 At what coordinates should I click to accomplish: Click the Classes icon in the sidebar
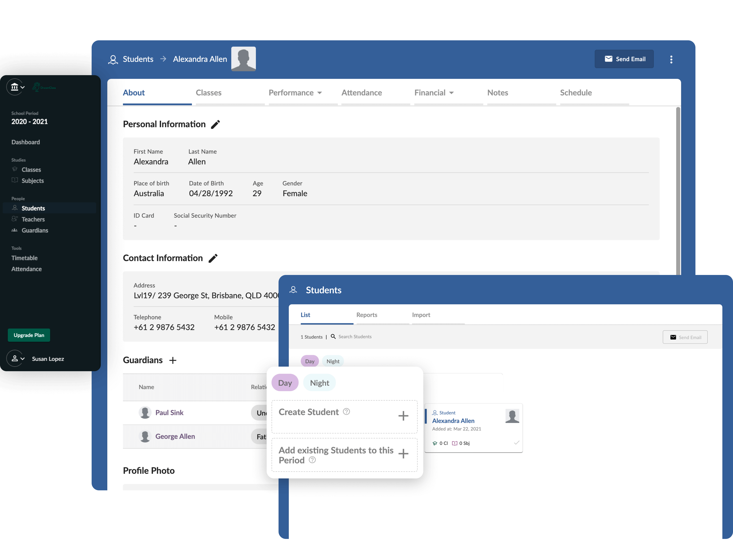pyautogui.click(x=15, y=169)
